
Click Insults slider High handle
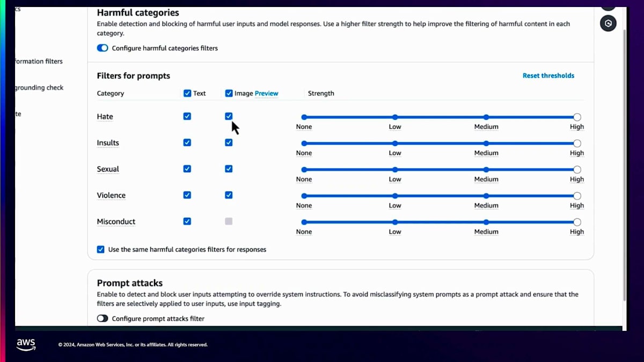pyautogui.click(x=577, y=143)
